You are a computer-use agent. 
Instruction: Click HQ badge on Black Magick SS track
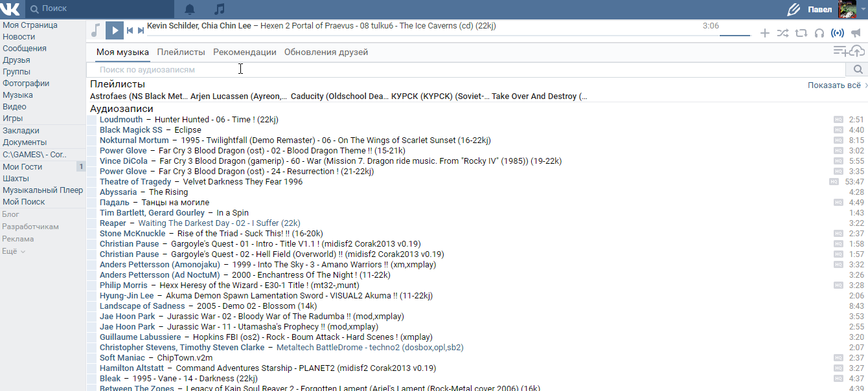pos(839,130)
